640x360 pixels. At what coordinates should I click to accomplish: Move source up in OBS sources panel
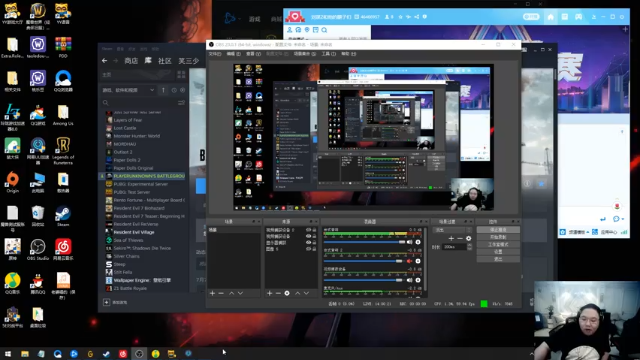click(x=298, y=293)
